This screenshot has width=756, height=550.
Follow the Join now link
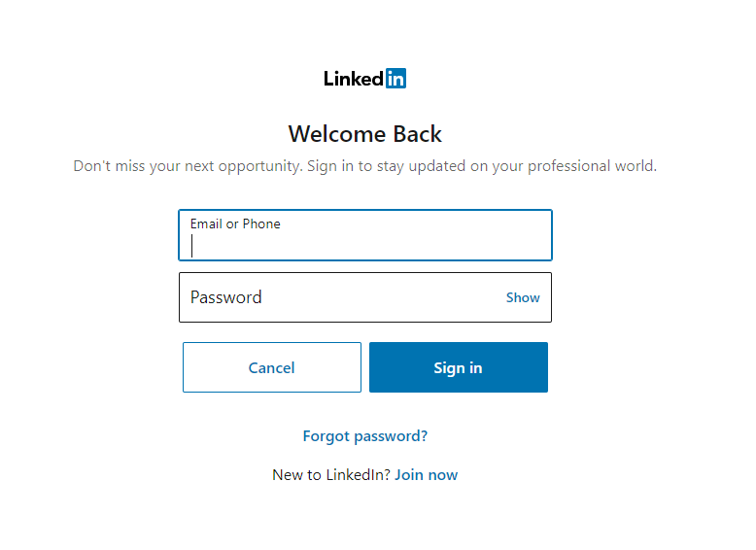[427, 475]
